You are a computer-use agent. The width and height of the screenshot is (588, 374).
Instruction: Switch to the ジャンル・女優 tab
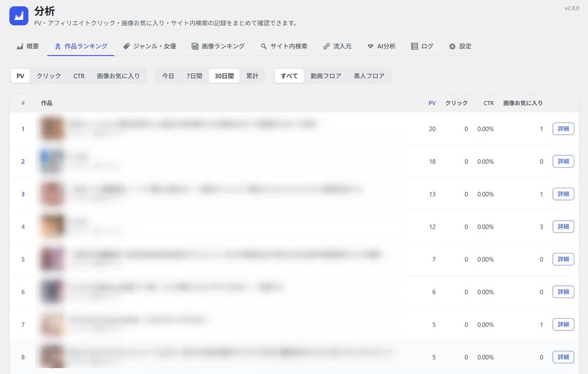pyautogui.click(x=149, y=47)
